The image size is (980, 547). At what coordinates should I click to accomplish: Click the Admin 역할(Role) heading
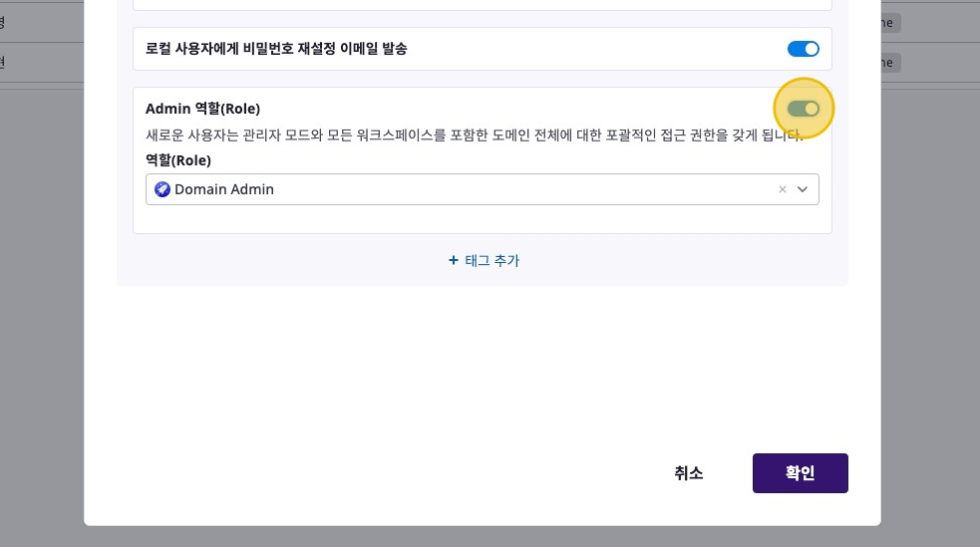pos(202,109)
